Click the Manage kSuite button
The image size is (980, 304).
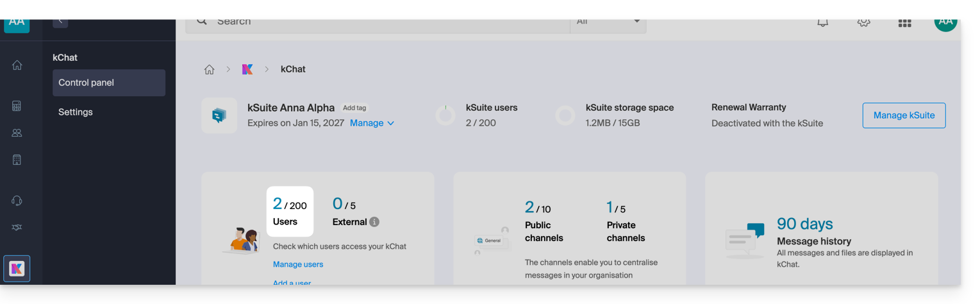pos(904,115)
